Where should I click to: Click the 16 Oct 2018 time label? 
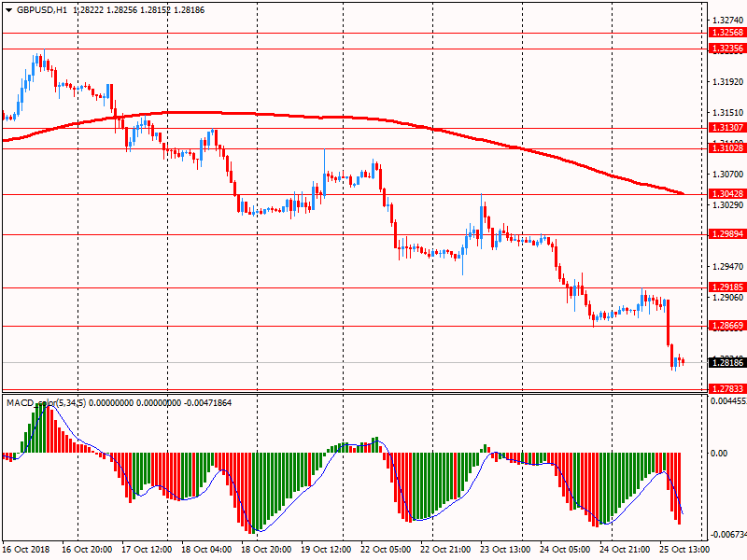[x=27, y=550]
